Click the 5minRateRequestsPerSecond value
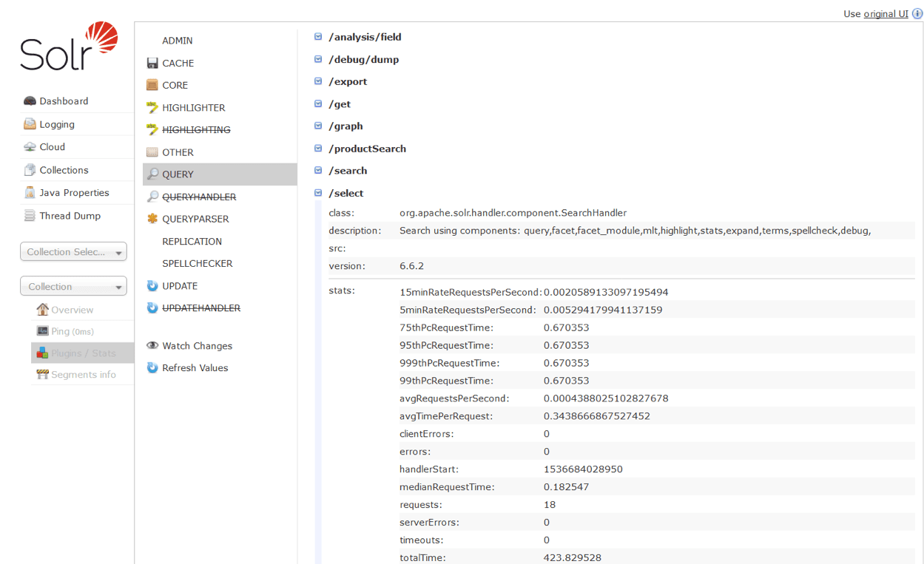Viewport: 924px width, 564px height. pos(603,310)
